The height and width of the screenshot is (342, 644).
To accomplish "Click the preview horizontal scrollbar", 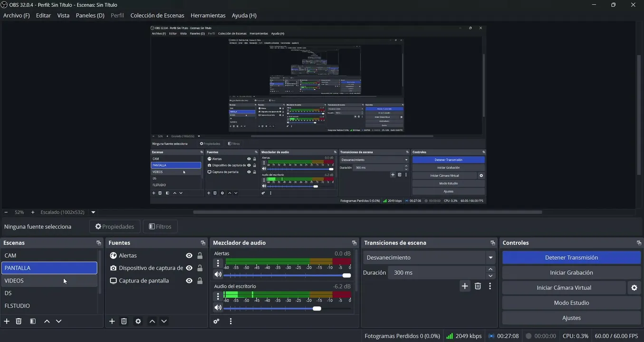I will coord(367,212).
